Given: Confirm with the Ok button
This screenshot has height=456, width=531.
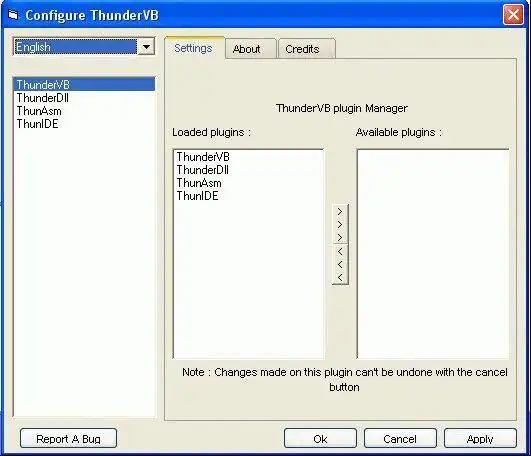Looking at the screenshot, I should coord(320,438).
